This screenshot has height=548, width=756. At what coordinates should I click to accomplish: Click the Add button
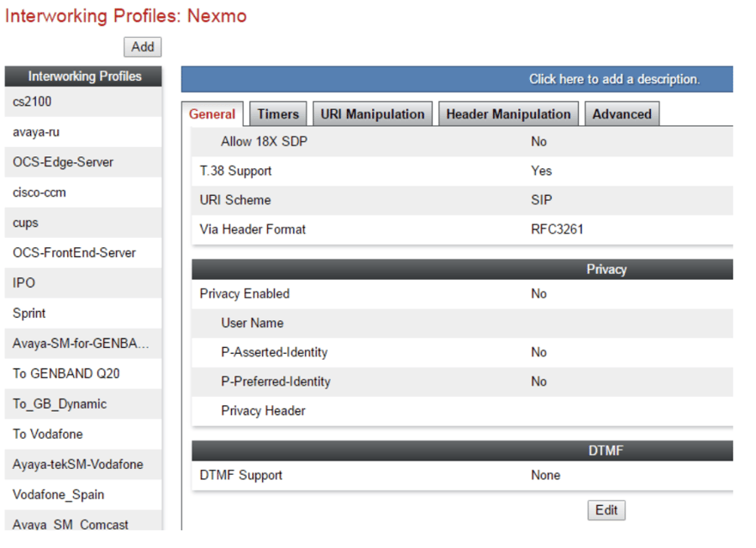point(142,47)
